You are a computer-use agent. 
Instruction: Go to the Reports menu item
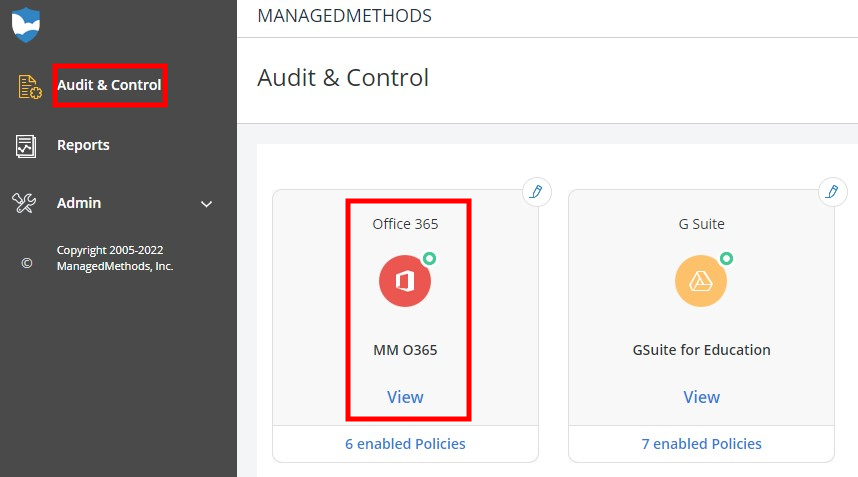(83, 145)
